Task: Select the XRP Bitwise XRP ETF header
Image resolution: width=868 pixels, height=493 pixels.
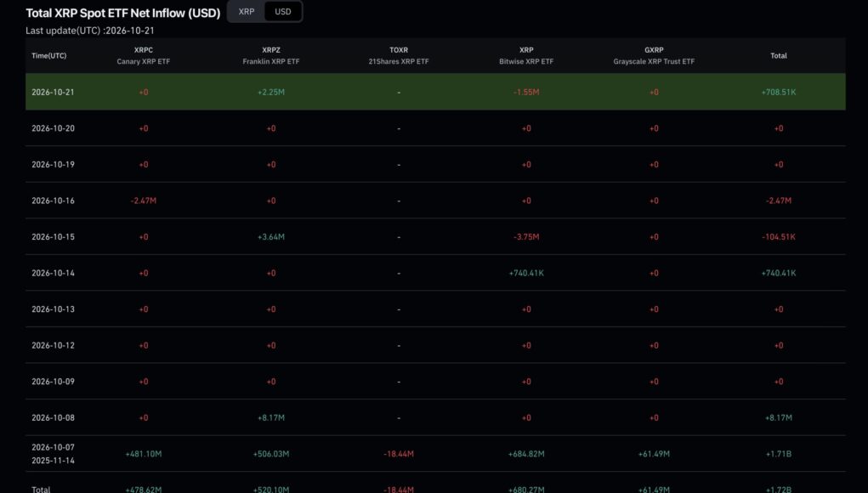Action: tap(526, 55)
